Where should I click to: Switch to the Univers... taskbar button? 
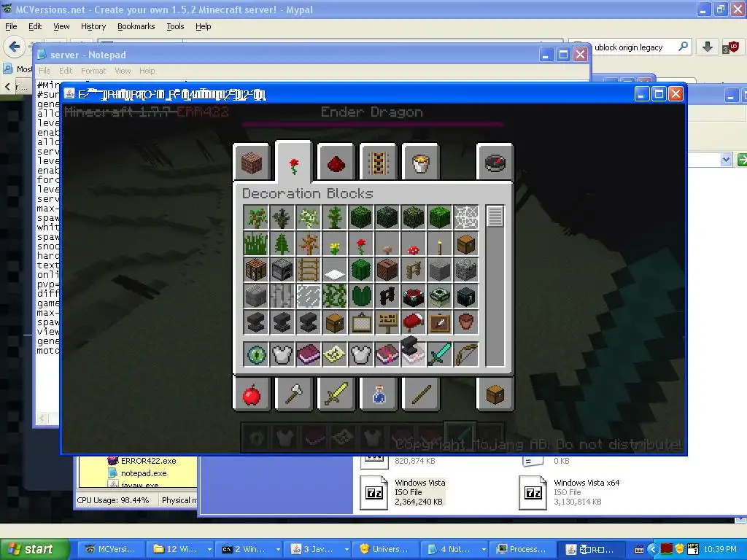pos(385,549)
